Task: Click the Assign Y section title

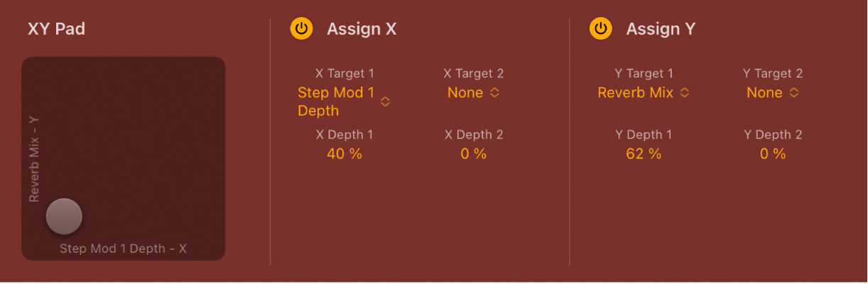Action: point(661,29)
